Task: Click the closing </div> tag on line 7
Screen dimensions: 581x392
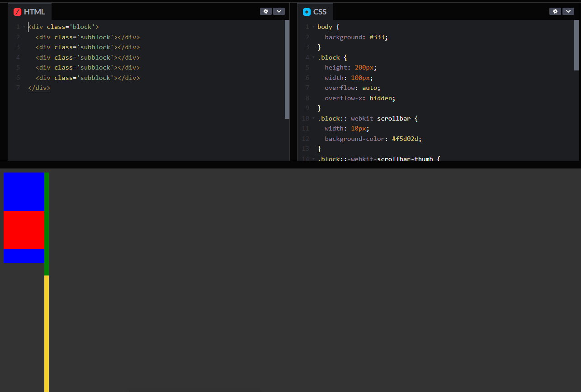Action: 39,88
